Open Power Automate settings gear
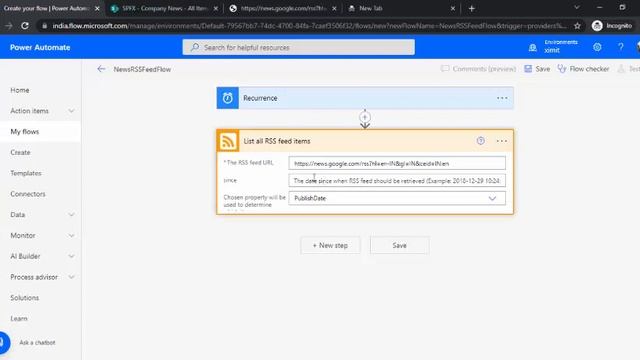The width and height of the screenshot is (640, 360). tap(597, 47)
